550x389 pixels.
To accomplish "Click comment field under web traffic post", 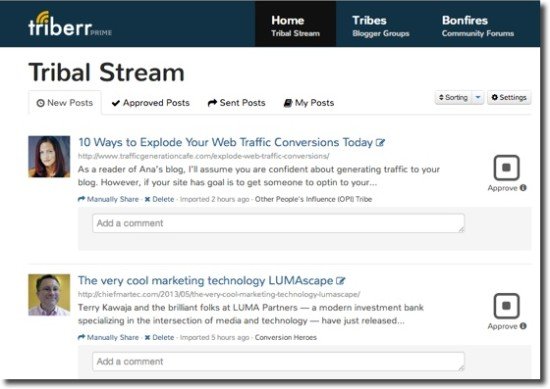I will click(x=279, y=223).
